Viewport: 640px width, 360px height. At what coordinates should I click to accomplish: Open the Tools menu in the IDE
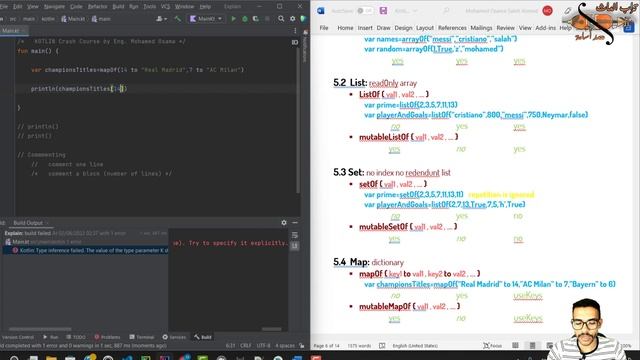pyautogui.click(x=150, y=7)
